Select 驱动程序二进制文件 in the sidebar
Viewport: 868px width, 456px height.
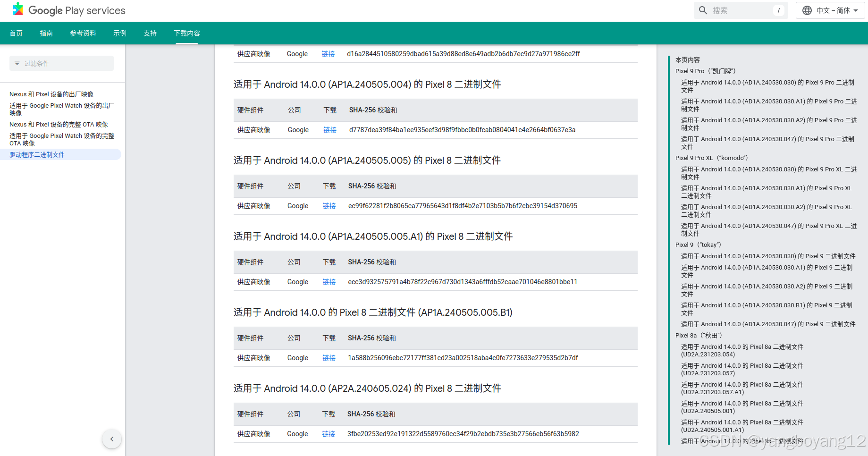[x=37, y=154]
